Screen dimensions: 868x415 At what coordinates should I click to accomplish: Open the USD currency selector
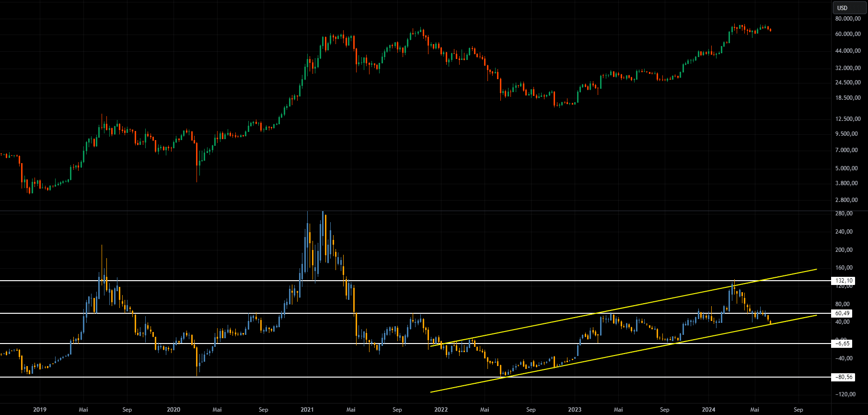849,8
